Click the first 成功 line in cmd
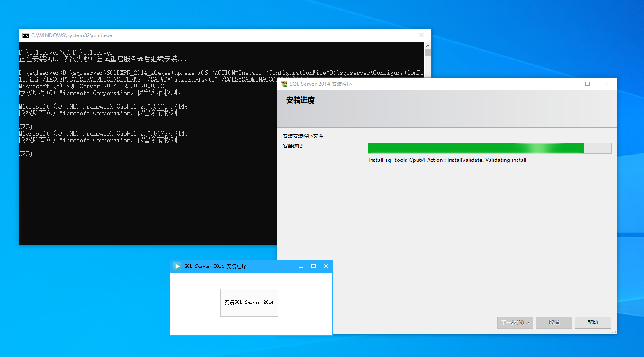The width and height of the screenshot is (644, 357). pos(25,126)
